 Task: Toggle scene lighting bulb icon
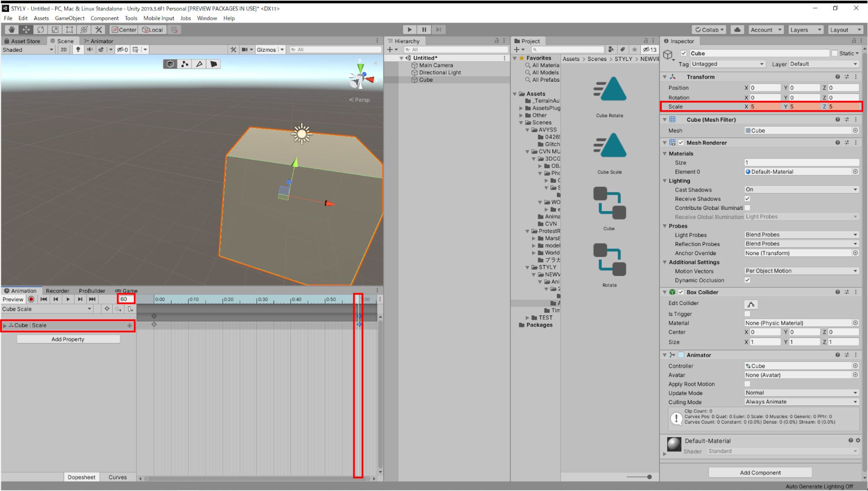[x=78, y=50]
